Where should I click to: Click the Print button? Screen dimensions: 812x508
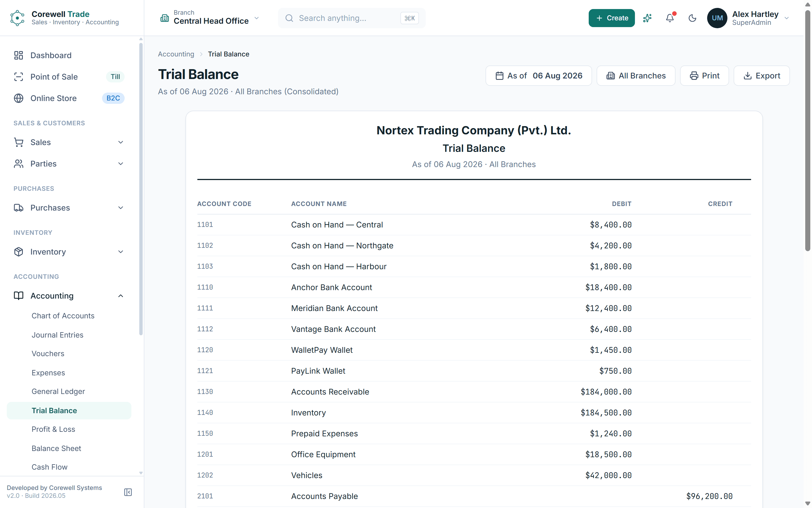tap(704, 76)
